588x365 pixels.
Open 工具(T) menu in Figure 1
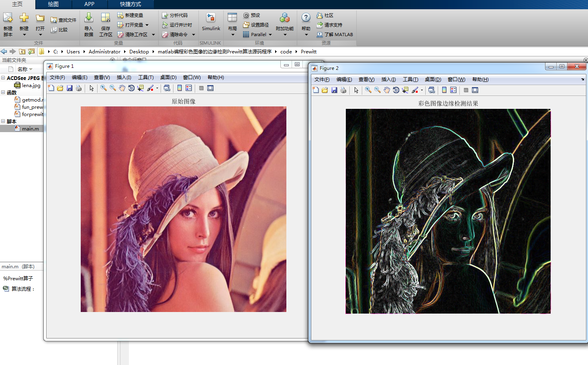(x=146, y=77)
